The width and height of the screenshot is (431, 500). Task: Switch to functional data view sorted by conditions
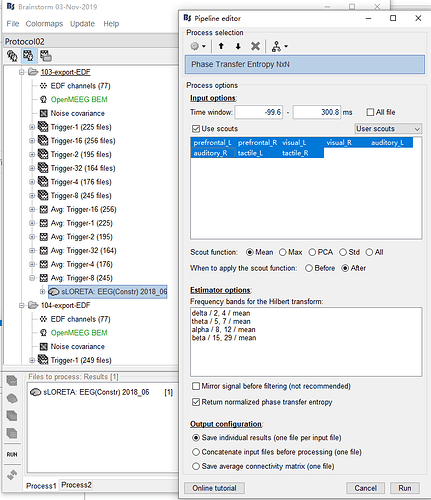(46, 56)
